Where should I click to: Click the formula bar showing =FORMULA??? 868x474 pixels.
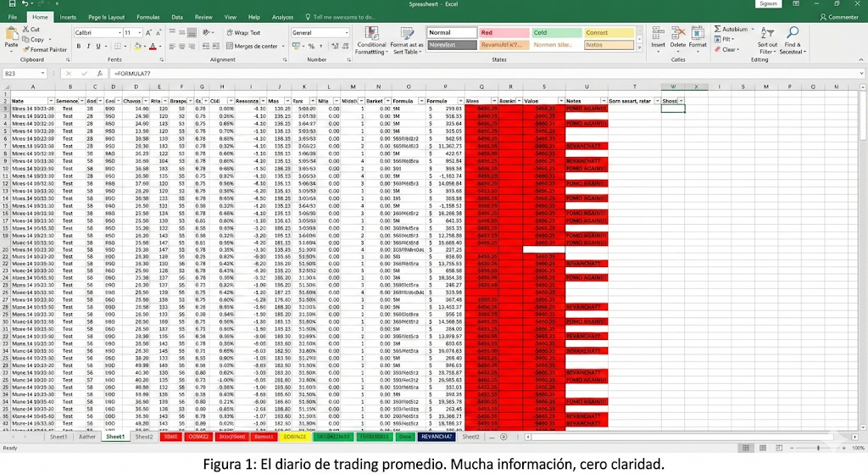point(424,74)
